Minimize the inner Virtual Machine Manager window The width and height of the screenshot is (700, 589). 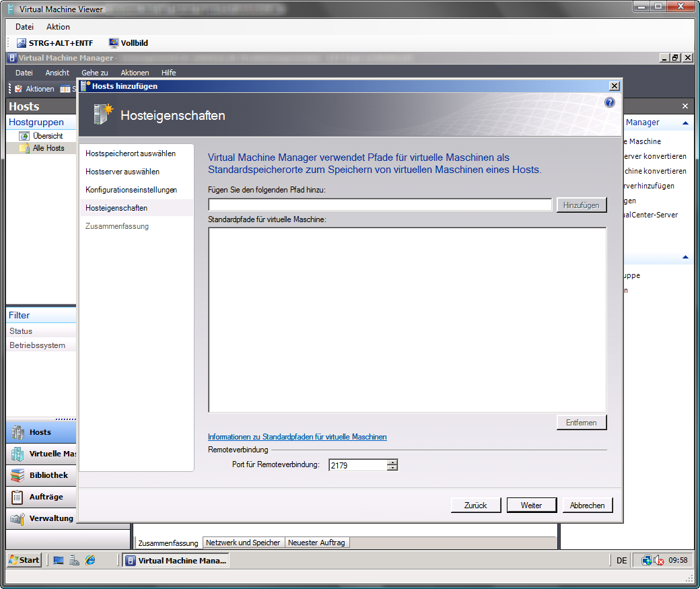point(664,58)
